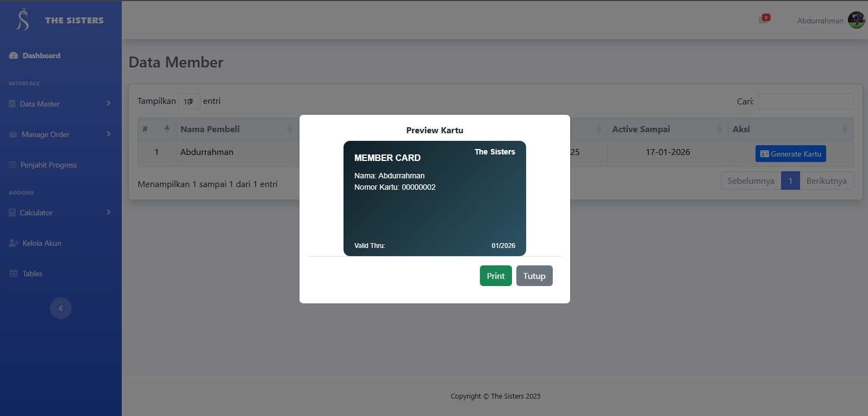Click the Tables grid icon

coord(14,274)
